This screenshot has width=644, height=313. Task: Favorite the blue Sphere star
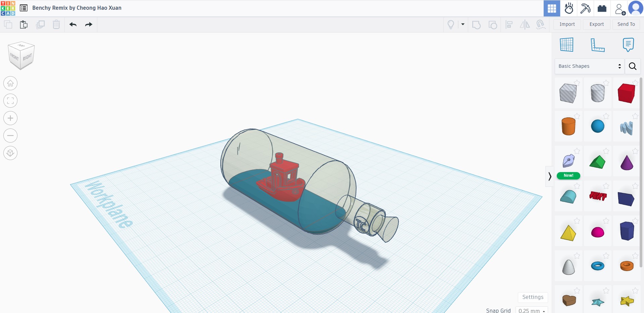606,116
